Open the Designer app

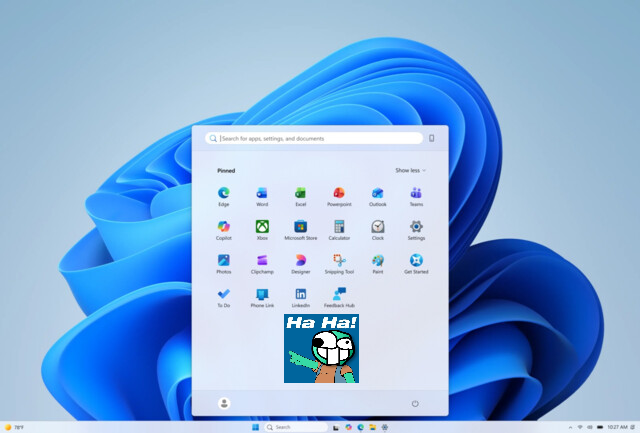300,264
